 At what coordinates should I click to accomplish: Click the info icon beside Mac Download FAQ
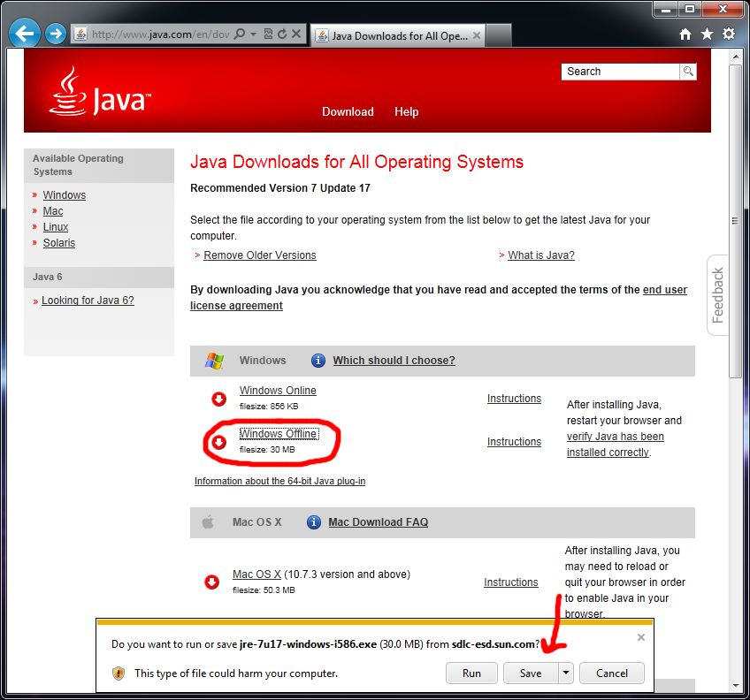point(313,522)
